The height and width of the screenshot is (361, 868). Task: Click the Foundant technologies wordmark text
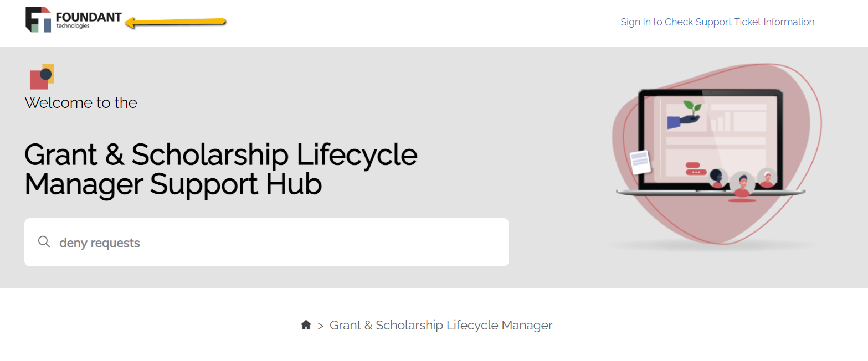coord(89,20)
